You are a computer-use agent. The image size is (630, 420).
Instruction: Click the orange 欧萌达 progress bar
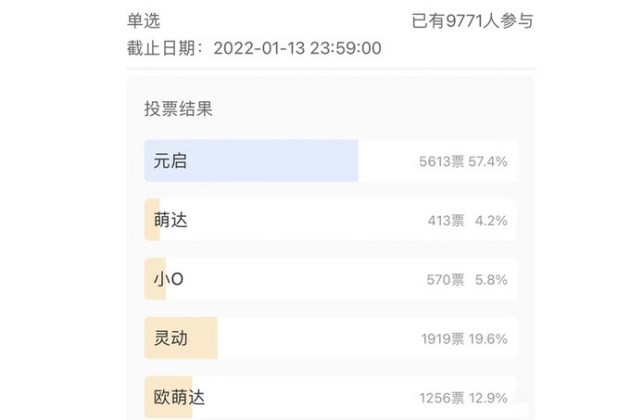168,397
